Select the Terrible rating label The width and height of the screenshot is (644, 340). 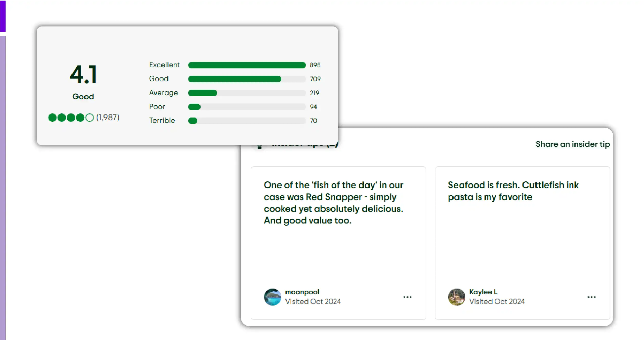pyautogui.click(x=162, y=120)
